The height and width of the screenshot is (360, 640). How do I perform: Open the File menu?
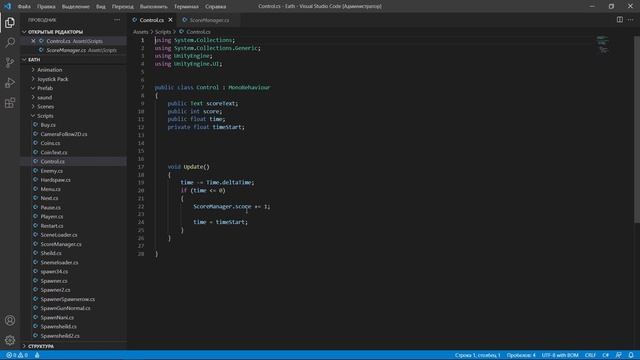tap(24, 7)
